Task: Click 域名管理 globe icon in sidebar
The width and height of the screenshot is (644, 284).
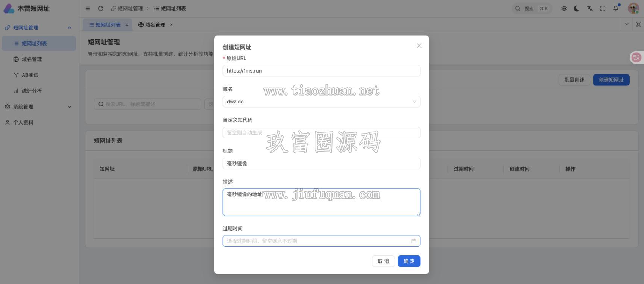Action: click(16, 59)
